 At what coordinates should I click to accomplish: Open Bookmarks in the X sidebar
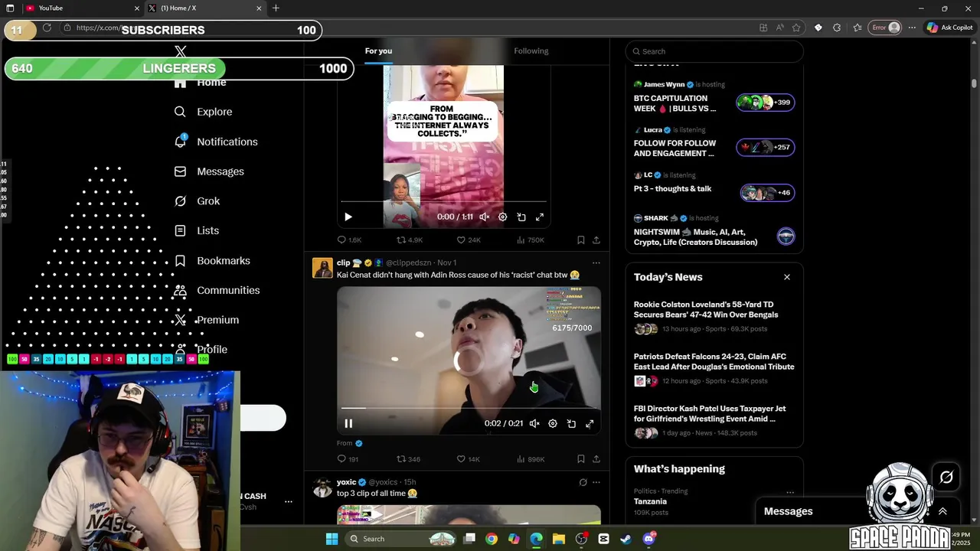(x=212, y=261)
